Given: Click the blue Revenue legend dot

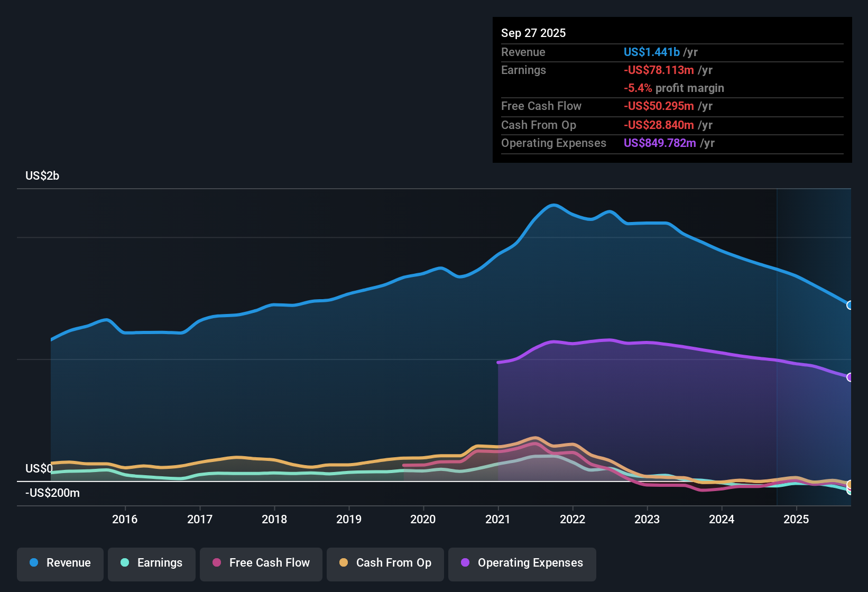Looking at the screenshot, I should pyautogui.click(x=34, y=562).
